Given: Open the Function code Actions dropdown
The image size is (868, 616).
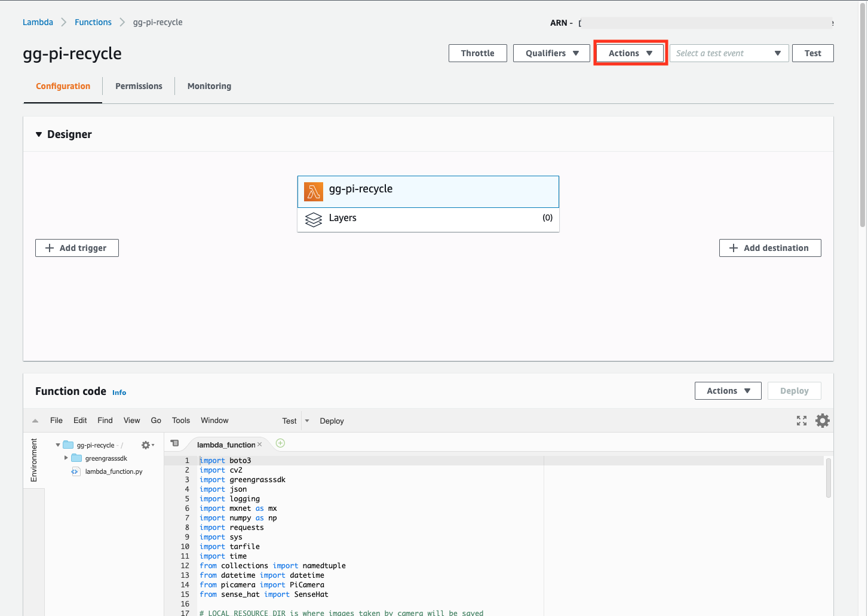Looking at the screenshot, I should tap(728, 391).
